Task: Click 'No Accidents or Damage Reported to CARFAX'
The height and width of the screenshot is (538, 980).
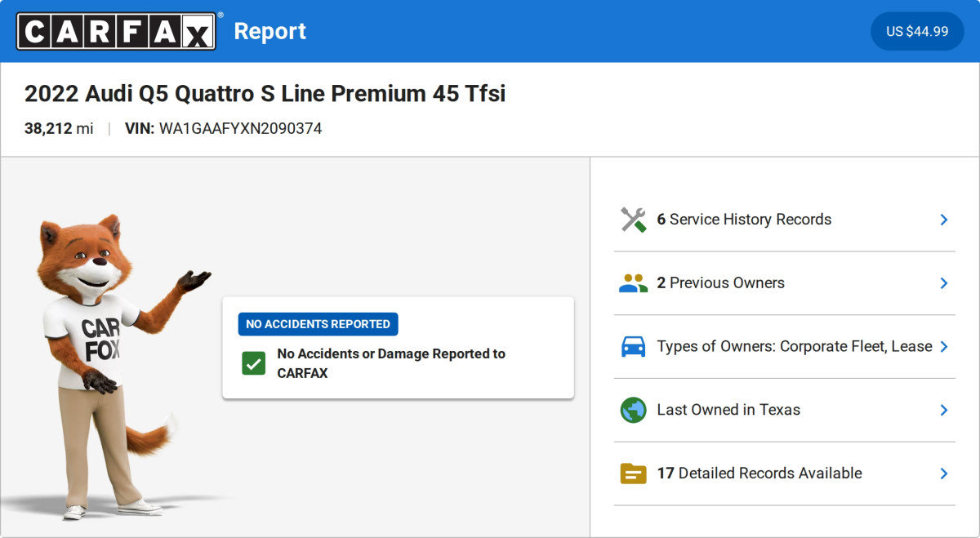Action: coord(391,363)
